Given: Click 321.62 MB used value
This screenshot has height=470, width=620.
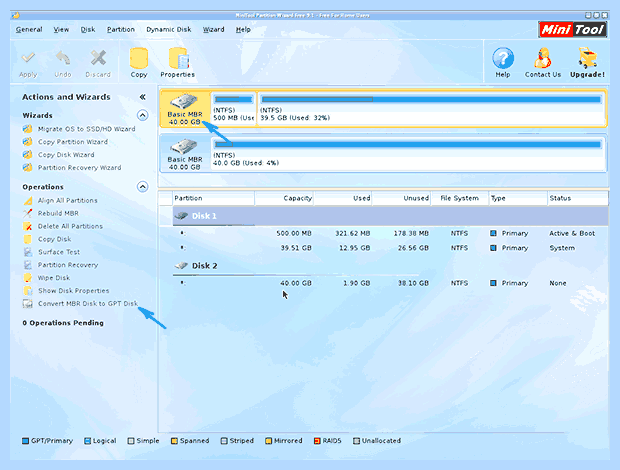Looking at the screenshot, I should [x=353, y=233].
